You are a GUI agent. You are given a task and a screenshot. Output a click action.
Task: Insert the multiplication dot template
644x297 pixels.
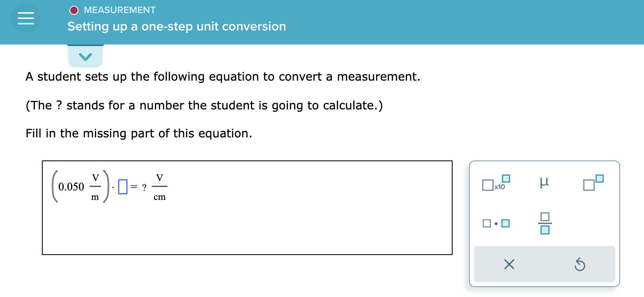[x=496, y=223]
